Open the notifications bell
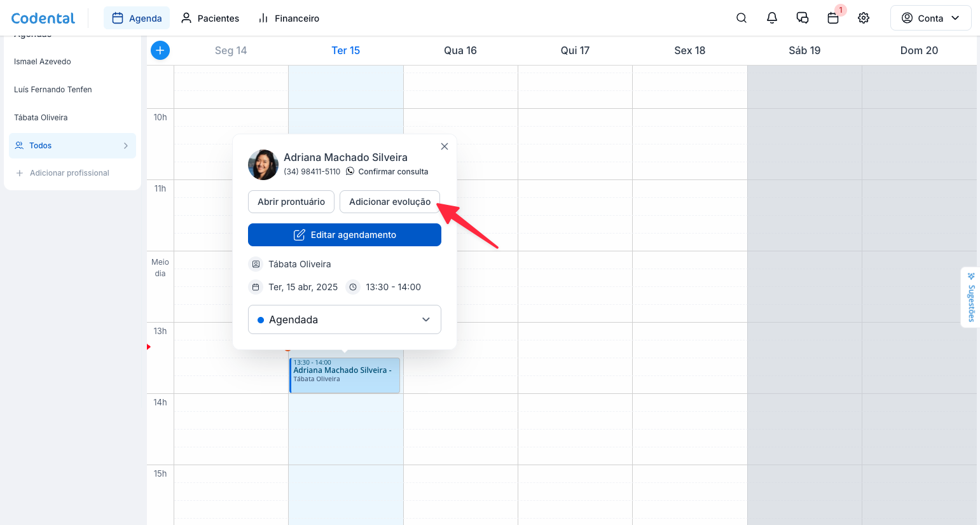980x525 pixels. pos(772,18)
